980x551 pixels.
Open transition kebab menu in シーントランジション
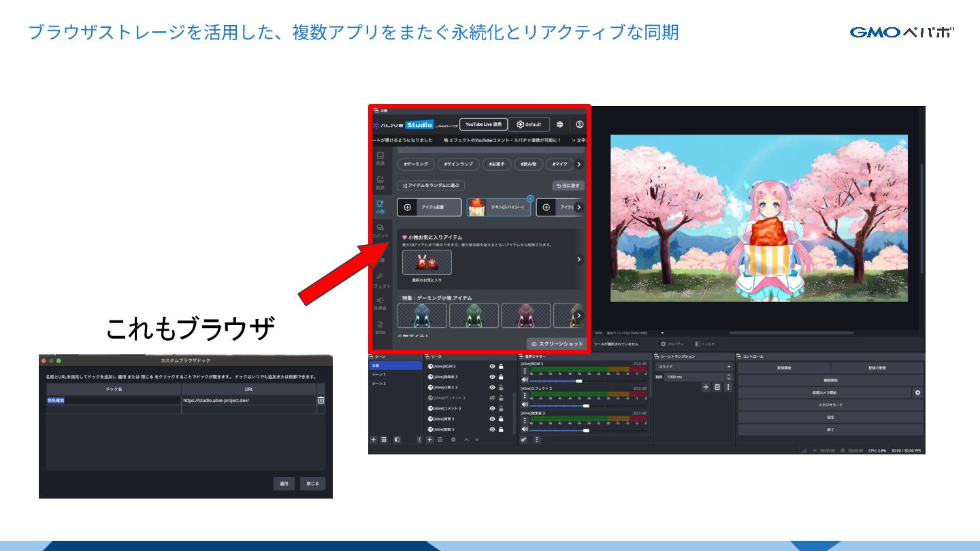[728, 387]
